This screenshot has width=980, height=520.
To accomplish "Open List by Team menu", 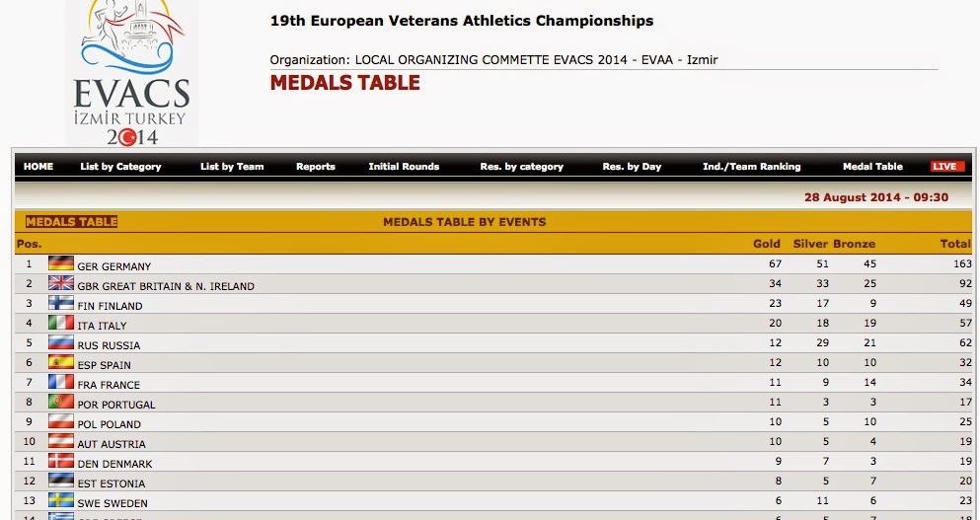I will pos(232,167).
